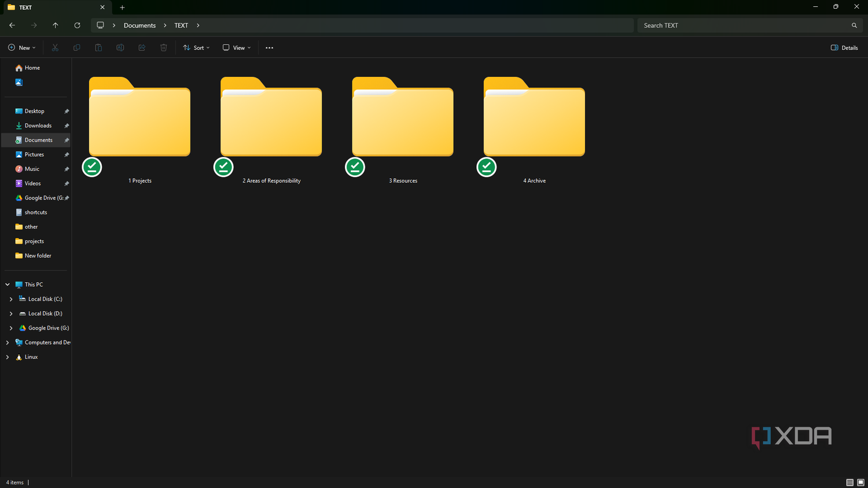Click the search magnifier icon
The image size is (868, 488).
854,25
